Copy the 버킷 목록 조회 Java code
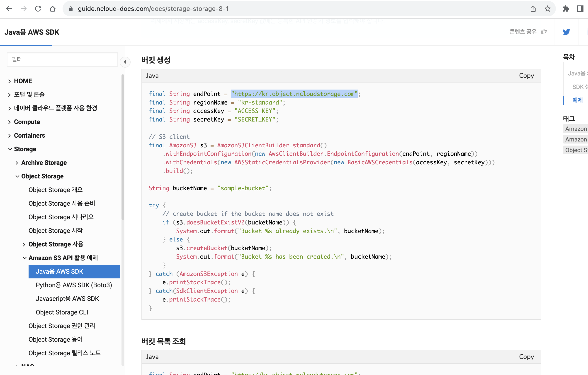 [x=526, y=357]
